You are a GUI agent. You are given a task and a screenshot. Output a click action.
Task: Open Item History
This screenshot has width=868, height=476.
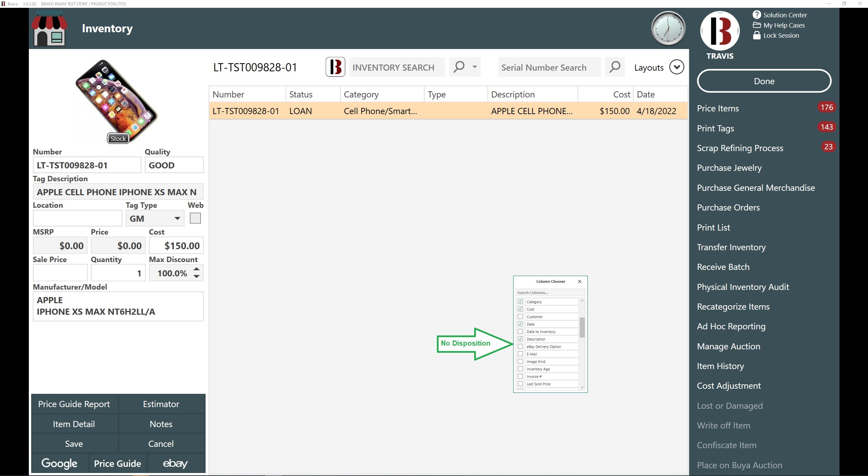coord(720,366)
